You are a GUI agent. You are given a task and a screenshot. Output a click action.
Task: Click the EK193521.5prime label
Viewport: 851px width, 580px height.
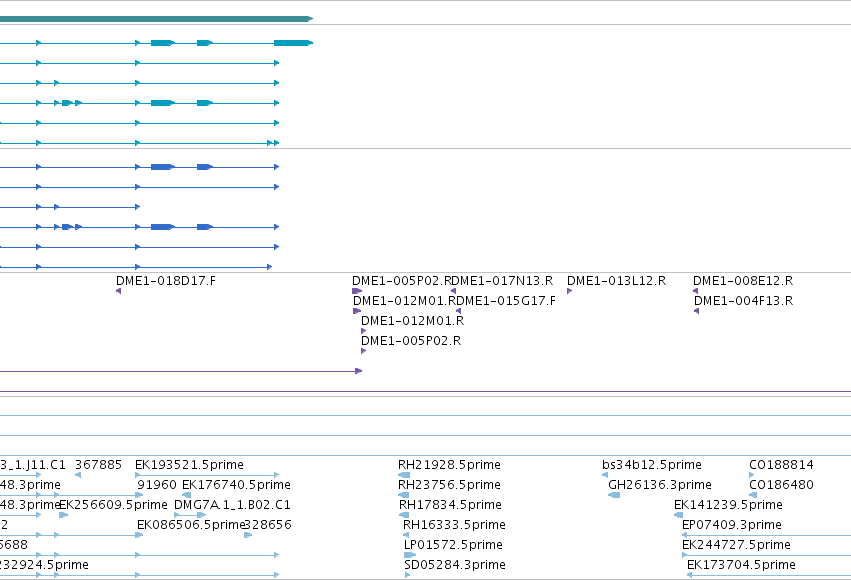point(189,465)
